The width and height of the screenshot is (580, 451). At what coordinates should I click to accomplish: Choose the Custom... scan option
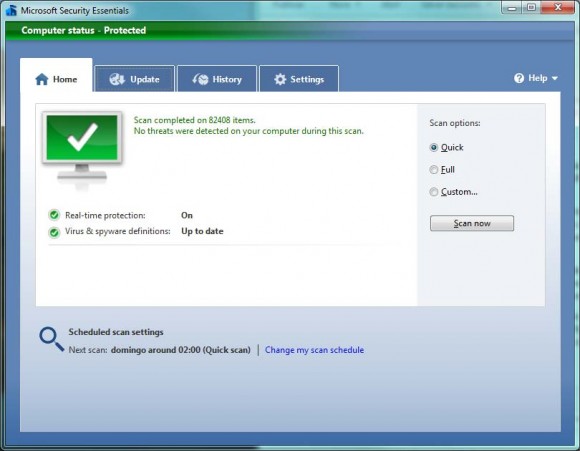[453, 192]
